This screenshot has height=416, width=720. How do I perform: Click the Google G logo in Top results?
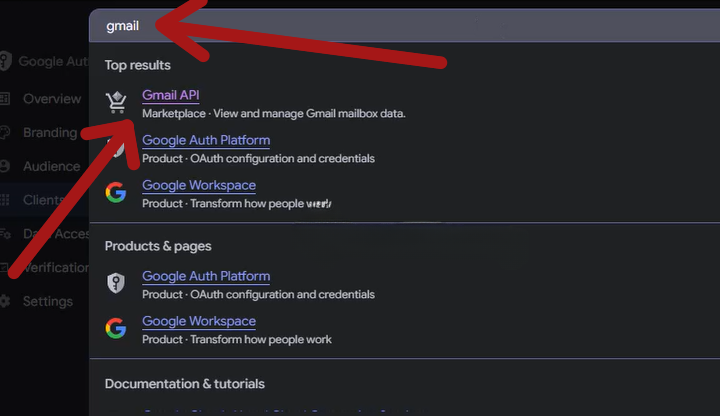point(116,192)
